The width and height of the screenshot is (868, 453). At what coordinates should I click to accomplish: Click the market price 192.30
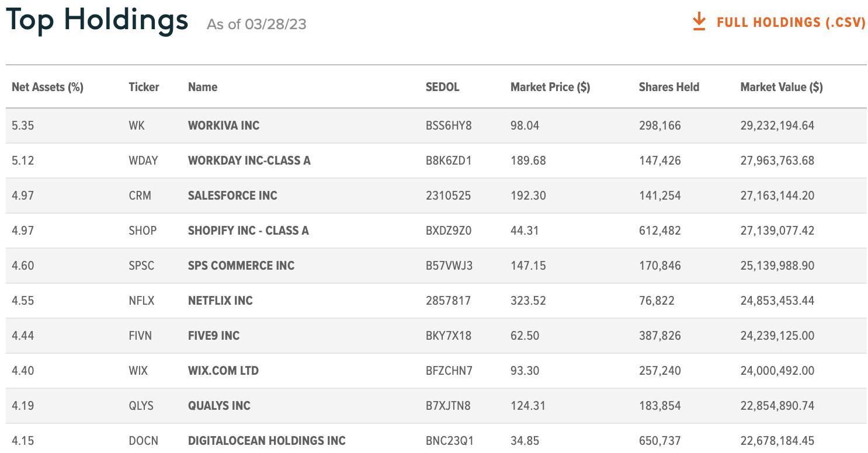[x=528, y=196]
